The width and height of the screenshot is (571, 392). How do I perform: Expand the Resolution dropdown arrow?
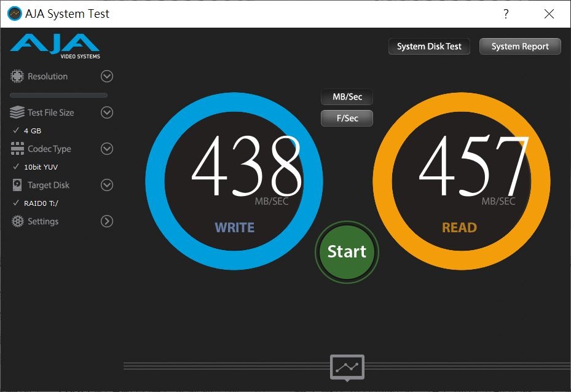tap(107, 76)
